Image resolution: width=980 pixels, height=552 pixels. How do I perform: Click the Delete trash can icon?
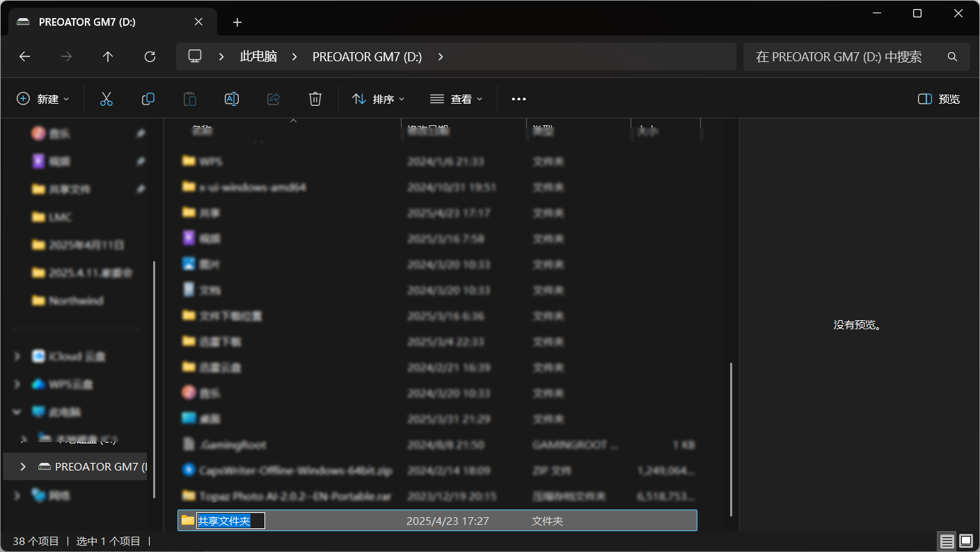point(315,99)
